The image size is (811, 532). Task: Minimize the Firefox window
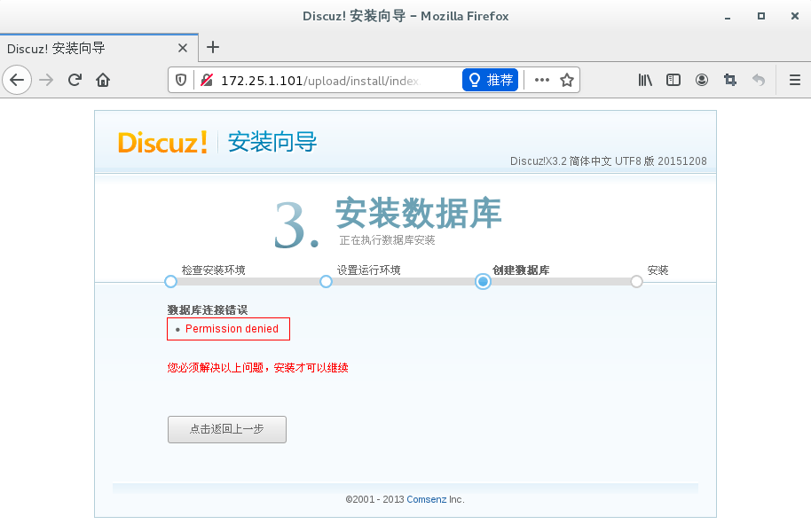[728, 17]
